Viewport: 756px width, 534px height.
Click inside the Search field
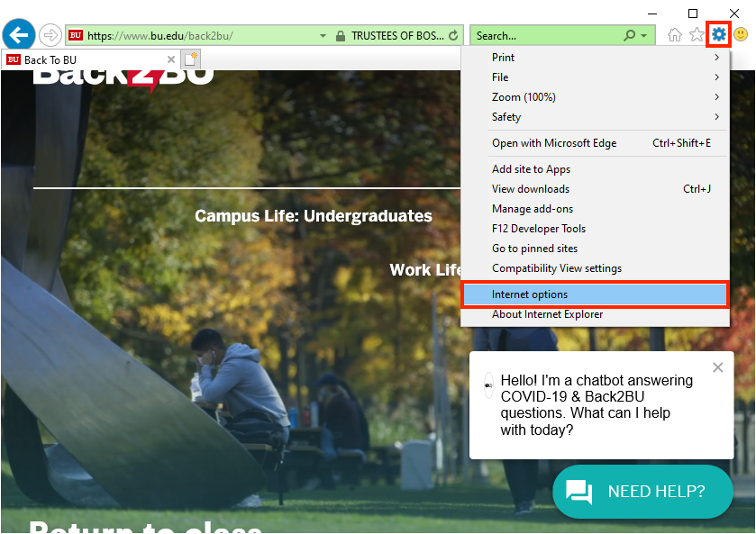[x=541, y=34]
